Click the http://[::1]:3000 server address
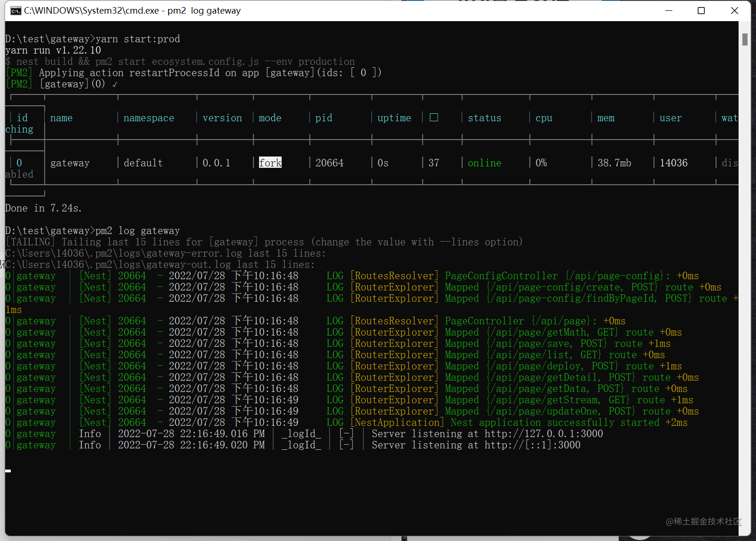The image size is (756, 541). (x=532, y=445)
